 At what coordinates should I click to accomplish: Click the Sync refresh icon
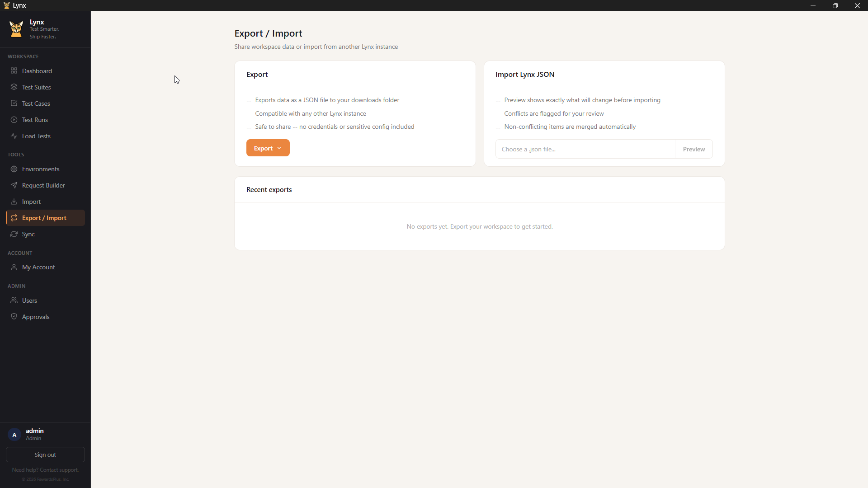click(14, 234)
